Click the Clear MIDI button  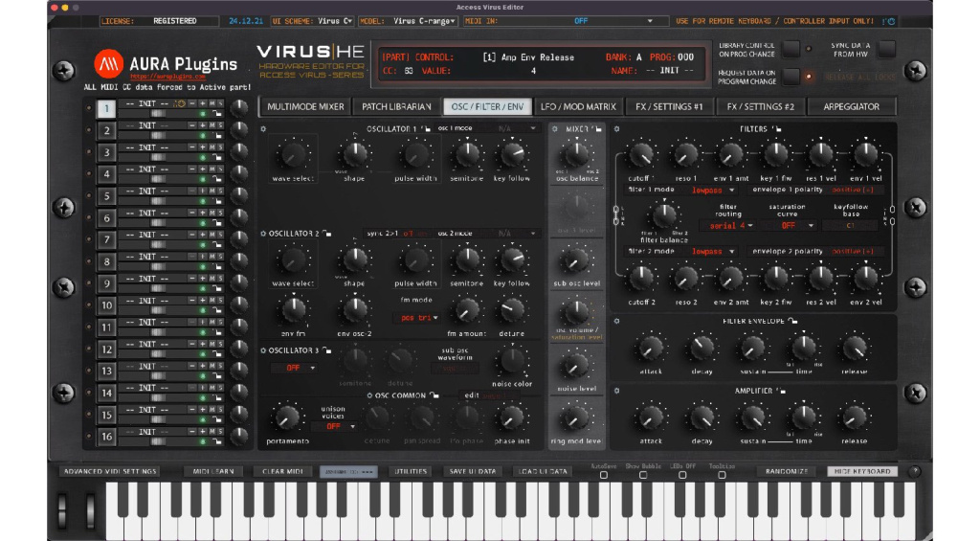(282, 471)
